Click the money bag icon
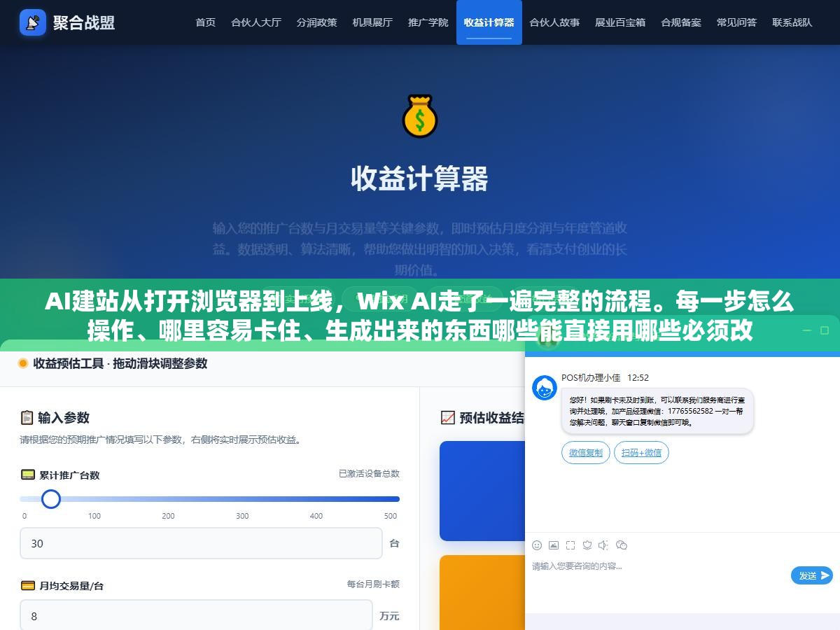This screenshot has height=630, width=840. [419, 117]
